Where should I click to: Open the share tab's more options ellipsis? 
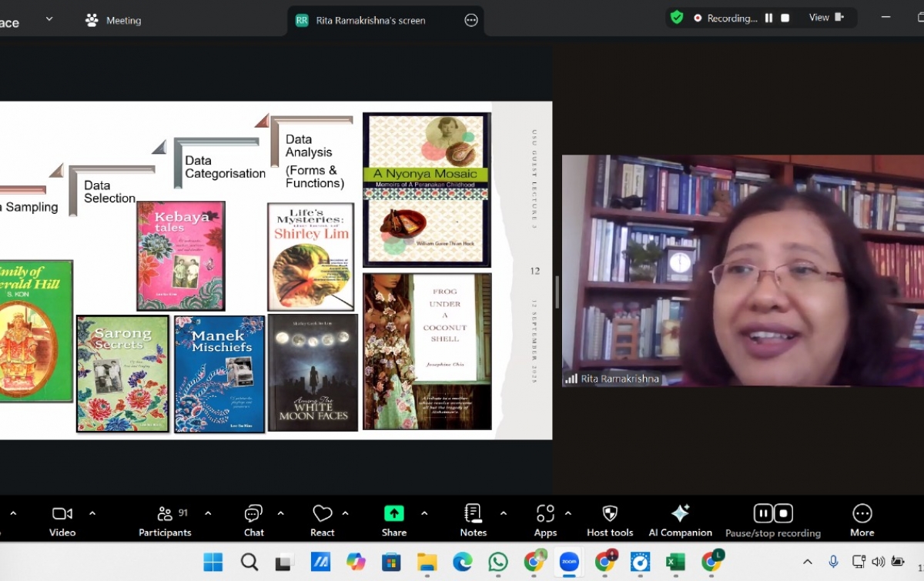[x=471, y=21]
